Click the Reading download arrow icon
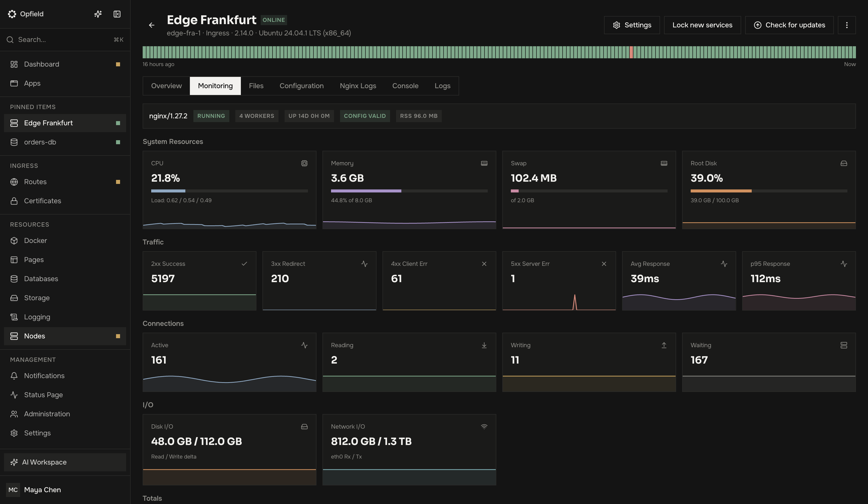 pyautogui.click(x=484, y=345)
